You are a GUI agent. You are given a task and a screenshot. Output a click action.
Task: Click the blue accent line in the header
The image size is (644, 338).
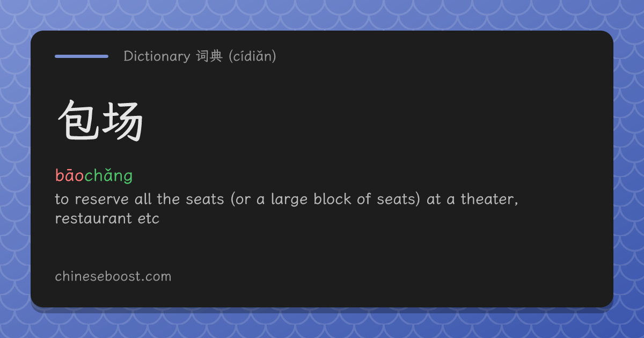click(x=81, y=56)
